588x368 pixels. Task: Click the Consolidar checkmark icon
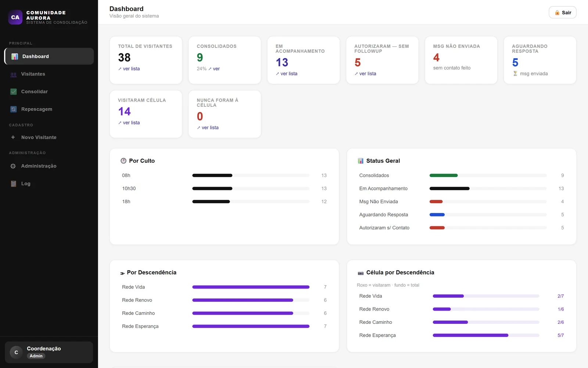(14, 92)
